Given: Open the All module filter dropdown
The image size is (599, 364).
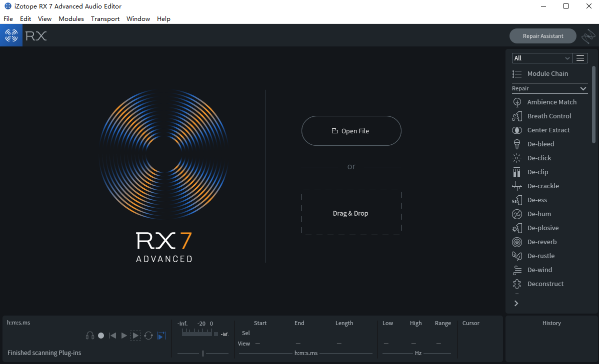Looking at the screenshot, I should 541,58.
